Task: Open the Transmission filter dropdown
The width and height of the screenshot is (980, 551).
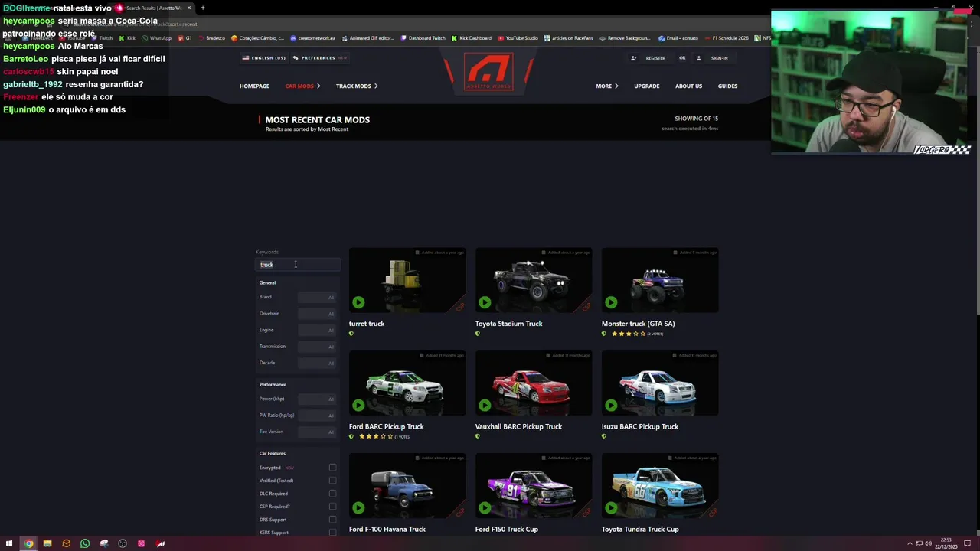Action: tap(316, 347)
